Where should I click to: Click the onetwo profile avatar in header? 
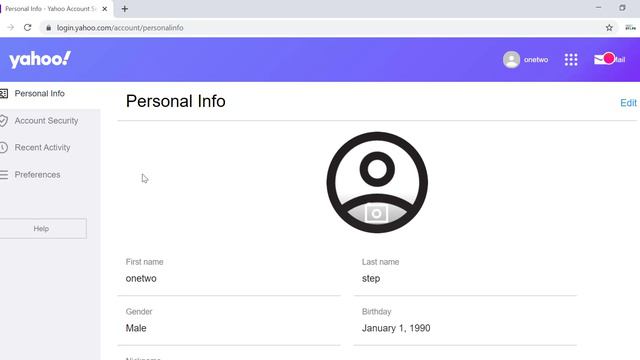tap(511, 60)
